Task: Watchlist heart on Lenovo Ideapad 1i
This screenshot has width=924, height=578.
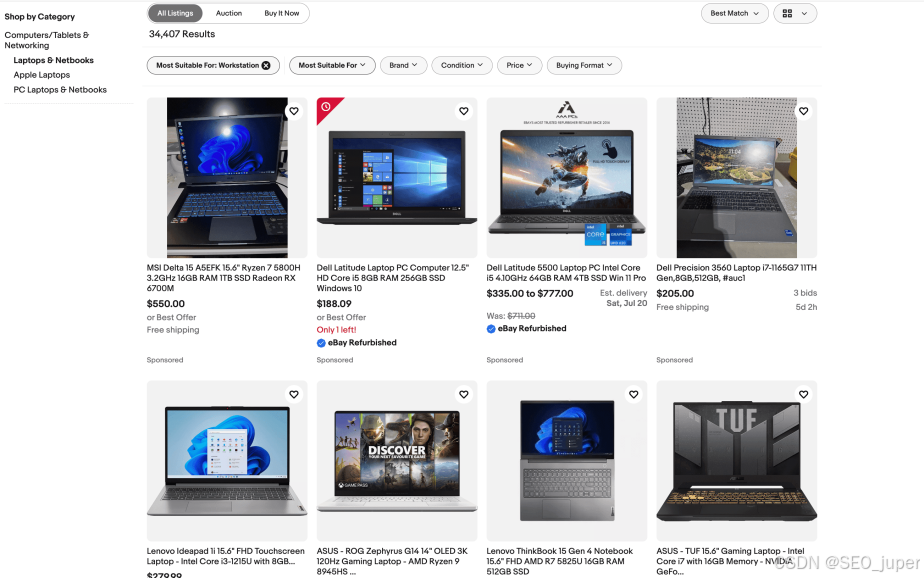Action: click(x=293, y=395)
